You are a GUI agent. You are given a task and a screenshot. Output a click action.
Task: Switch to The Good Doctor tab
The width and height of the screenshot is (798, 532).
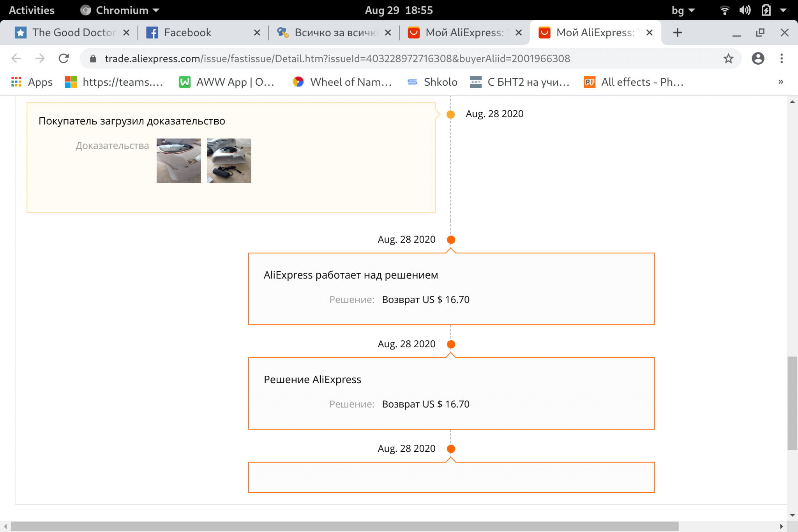[73, 33]
